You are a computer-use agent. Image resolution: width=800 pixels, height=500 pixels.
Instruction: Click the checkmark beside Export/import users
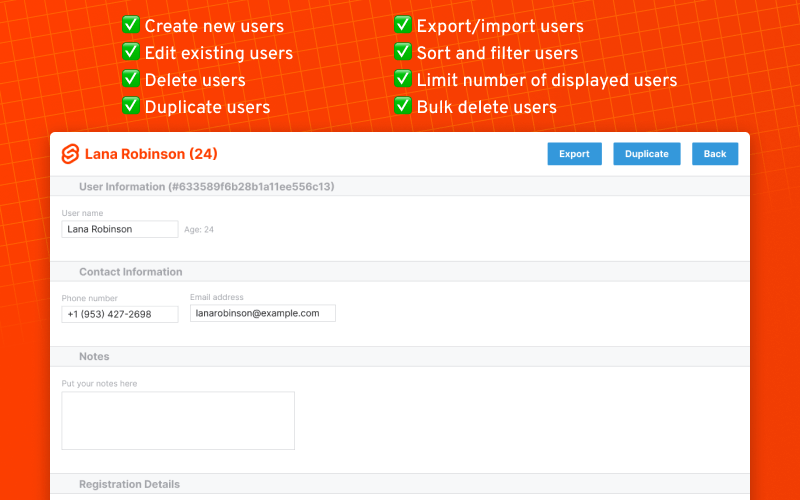tap(402, 26)
